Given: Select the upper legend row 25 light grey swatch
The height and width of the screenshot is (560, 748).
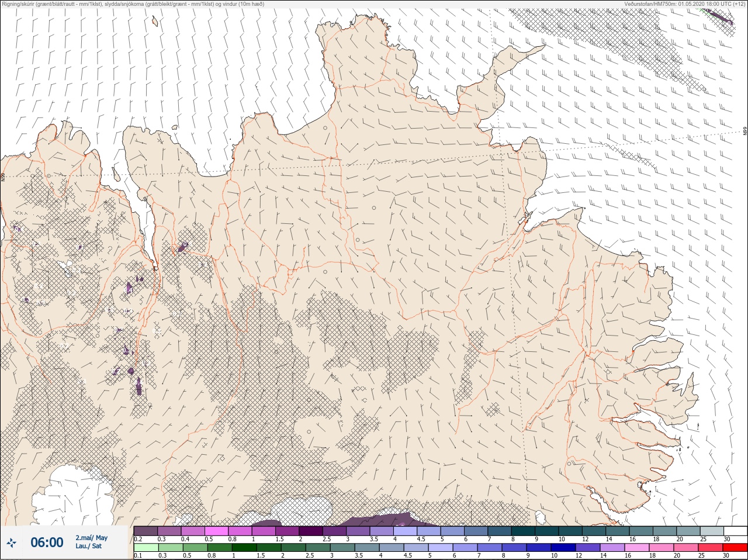Looking at the screenshot, I should click(713, 531).
